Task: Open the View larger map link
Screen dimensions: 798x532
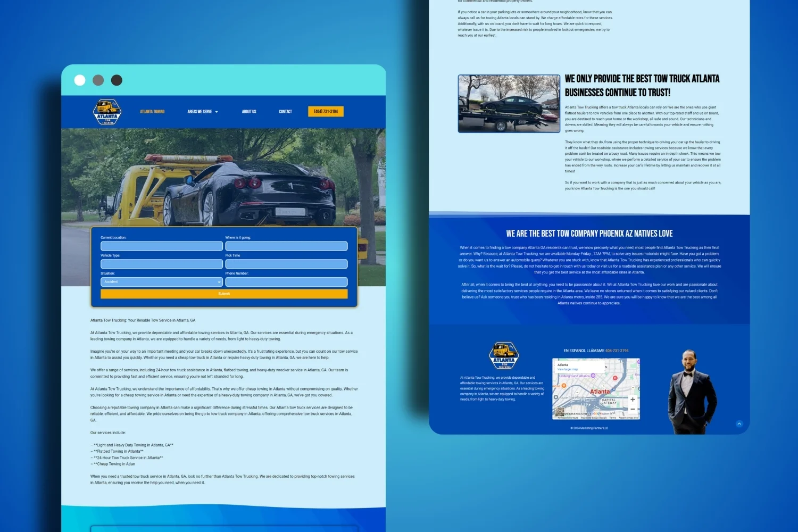Action: [x=568, y=369]
